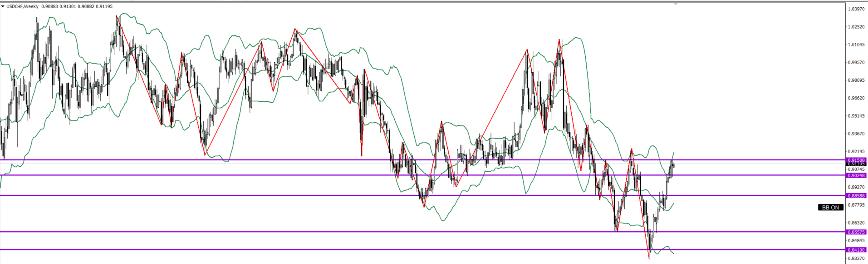This screenshot has height=264, width=868.
Task: Click the high price 0.91301 in header
Action: [67, 6]
